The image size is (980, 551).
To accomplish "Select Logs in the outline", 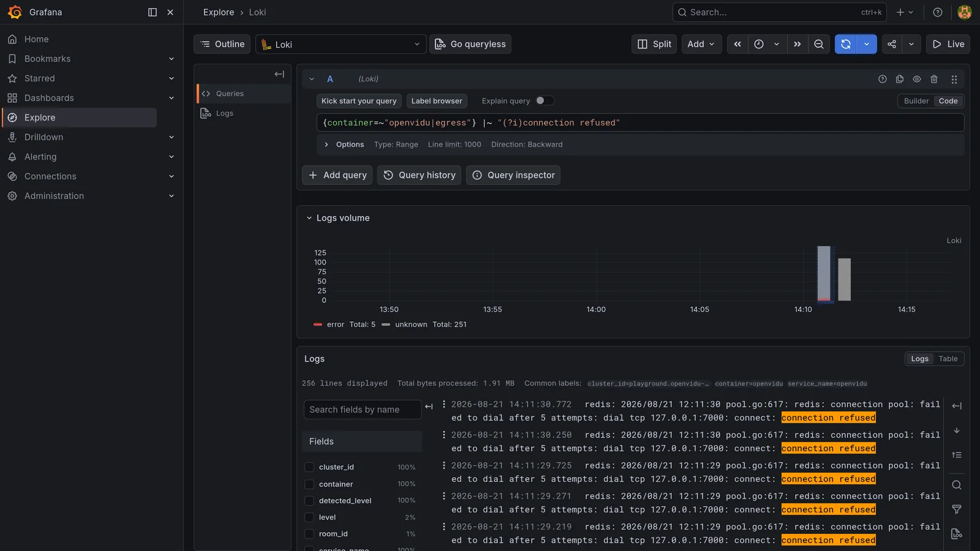I will pyautogui.click(x=243, y=113).
